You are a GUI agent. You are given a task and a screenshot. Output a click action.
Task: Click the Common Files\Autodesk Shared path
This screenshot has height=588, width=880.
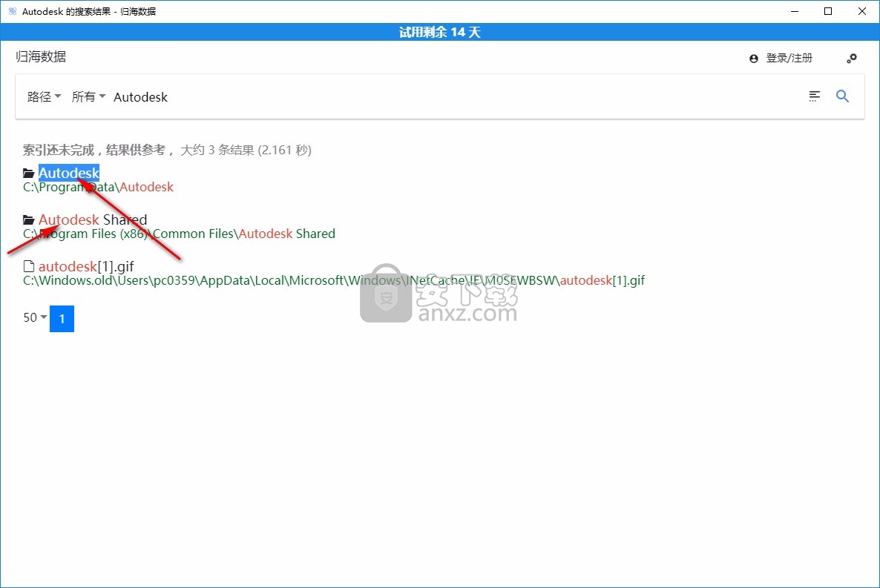[x=179, y=234]
